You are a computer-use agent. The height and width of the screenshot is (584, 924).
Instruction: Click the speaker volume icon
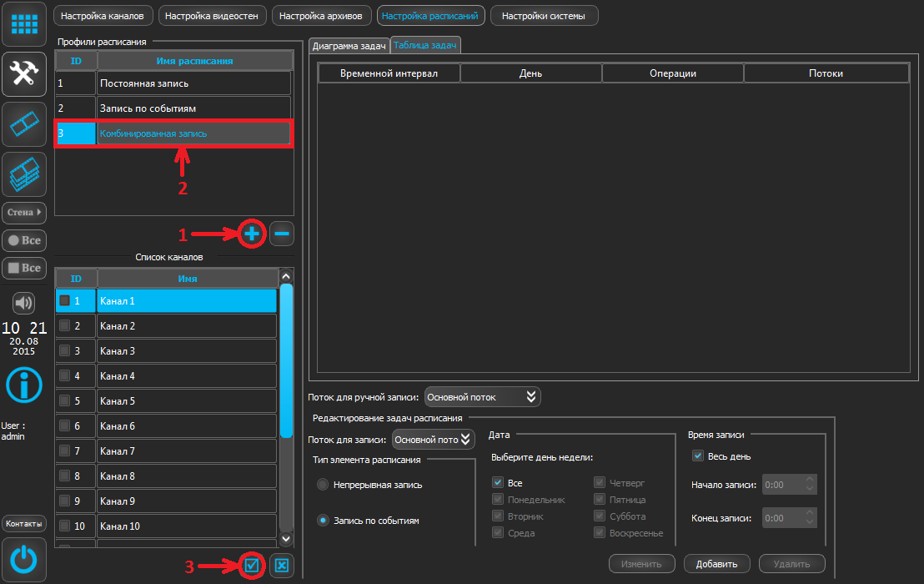pyautogui.click(x=23, y=302)
